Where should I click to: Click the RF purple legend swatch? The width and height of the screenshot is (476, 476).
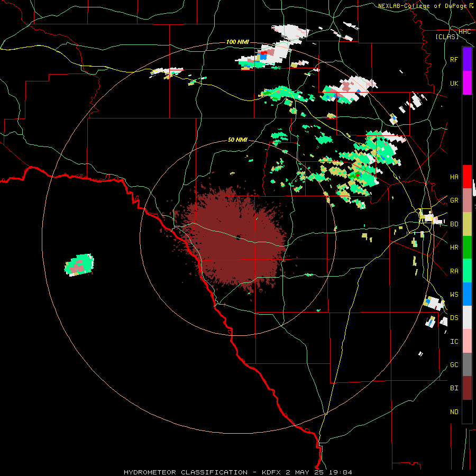point(467,59)
